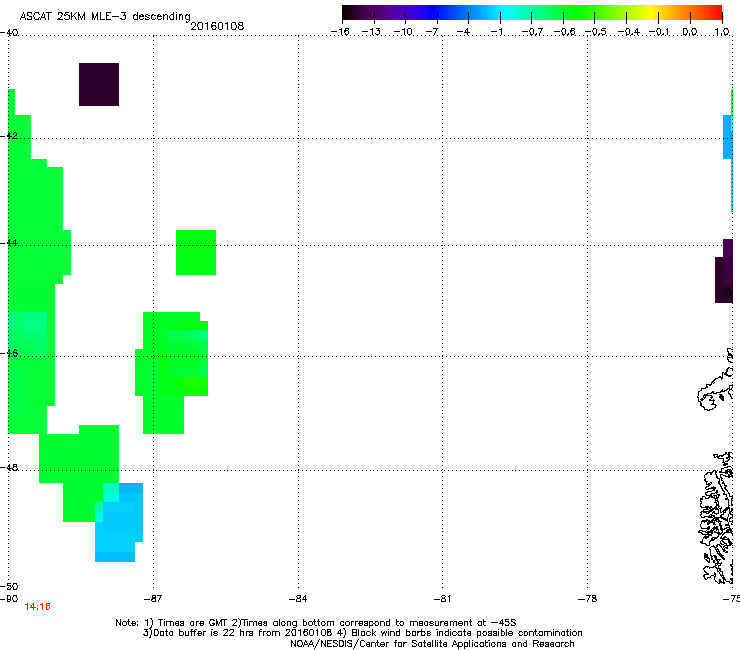Click the date label 20160108 under the title
This screenshot has height=650, width=740.
coord(217,26)
